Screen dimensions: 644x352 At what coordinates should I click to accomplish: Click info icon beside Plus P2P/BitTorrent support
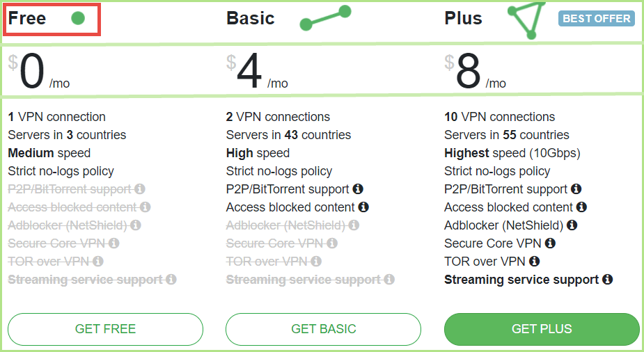(576, 189)
